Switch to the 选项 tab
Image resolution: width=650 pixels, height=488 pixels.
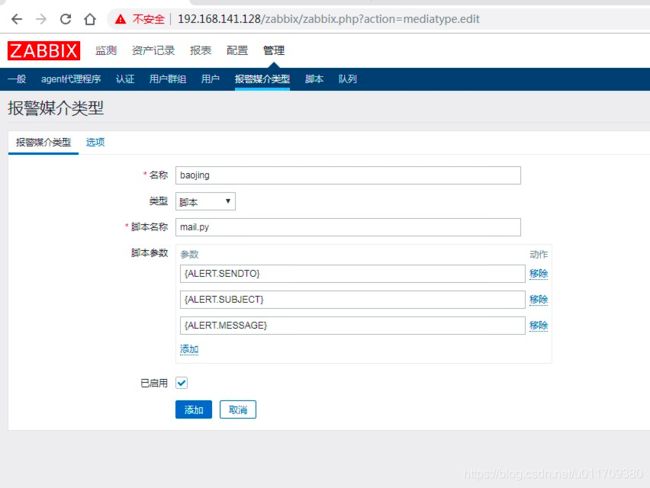coord(95,143)
